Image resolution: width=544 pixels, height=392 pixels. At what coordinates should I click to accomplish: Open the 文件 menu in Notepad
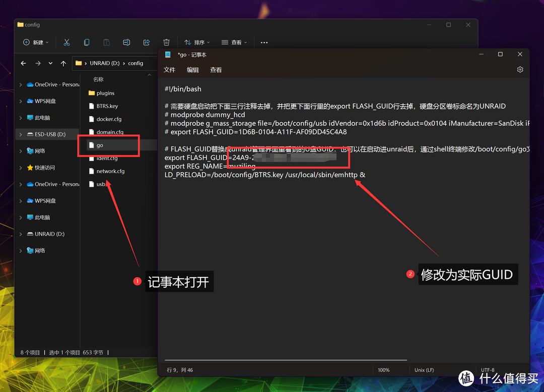(x=169, y=70)
